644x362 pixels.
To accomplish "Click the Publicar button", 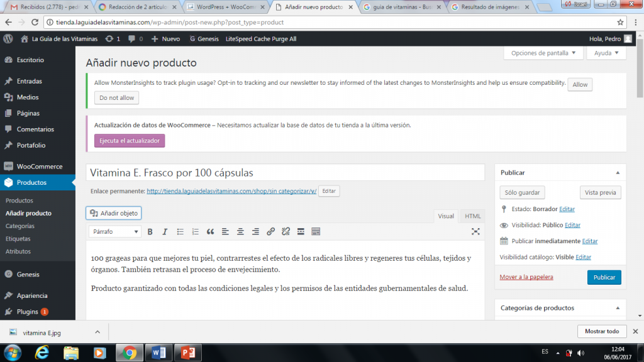I will point(604,277).
